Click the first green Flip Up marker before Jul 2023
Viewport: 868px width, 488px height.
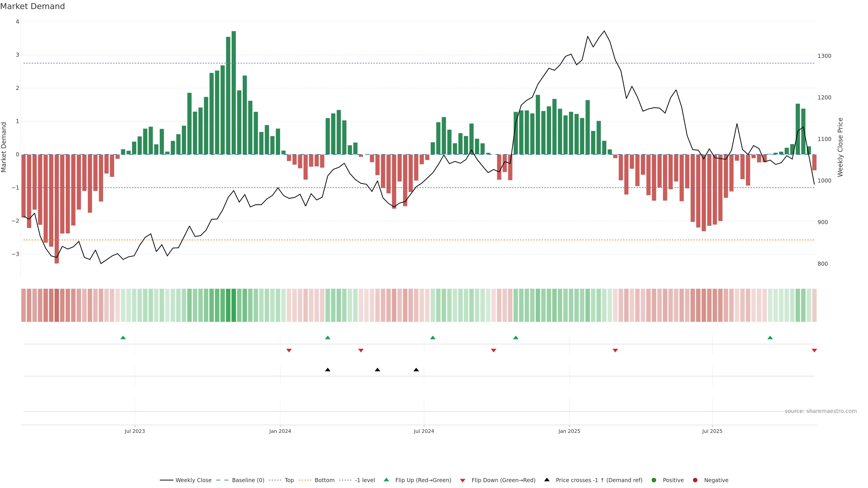(123, 338)
